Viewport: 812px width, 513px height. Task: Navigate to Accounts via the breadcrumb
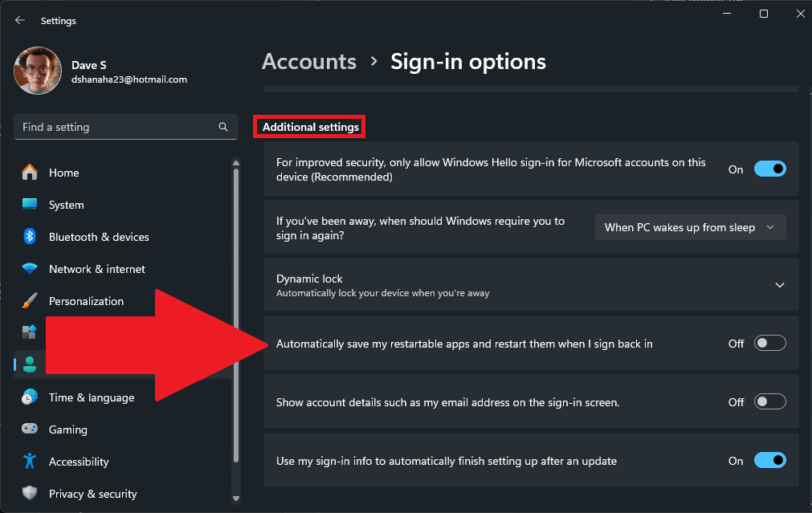click(x=308, y=61)
